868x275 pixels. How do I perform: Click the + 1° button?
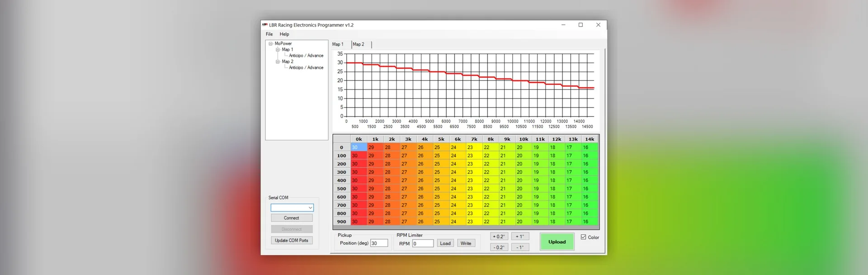(x=520, y=237)
